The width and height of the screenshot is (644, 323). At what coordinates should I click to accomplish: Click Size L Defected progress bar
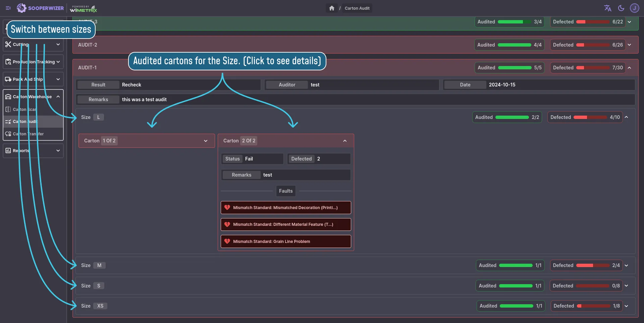(x=590, y=117)
